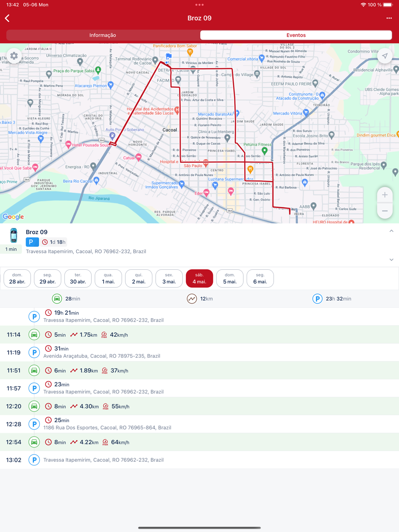Screen dimensions: 399x532
Task: Select date dom. 5 mai.
Action: point(229,278)
